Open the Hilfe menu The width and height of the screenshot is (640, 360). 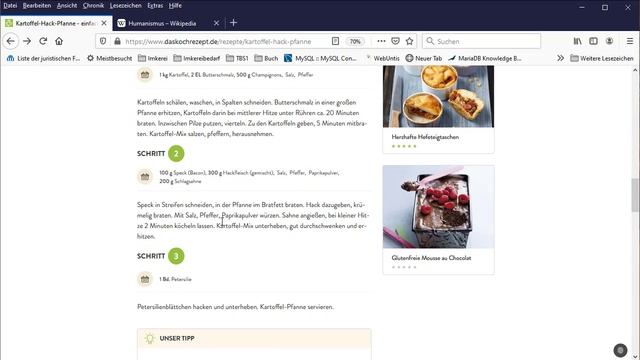point(175,6)
